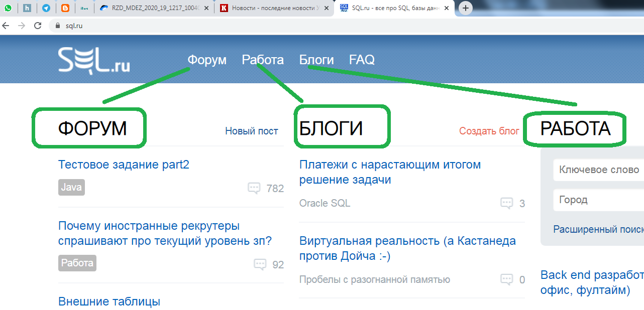
Task: Open the Работа item in the top navigation
Action: [x=263, y=60]
